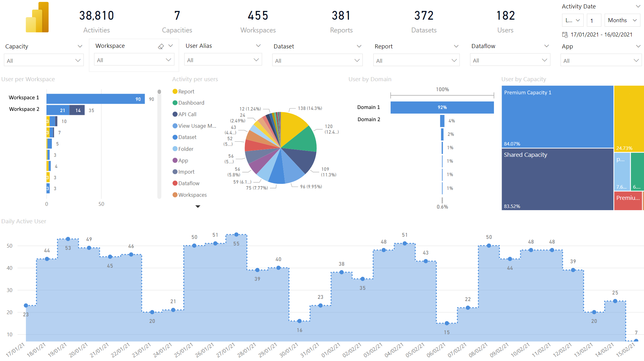Open Months period dropdown

point(622,20)
